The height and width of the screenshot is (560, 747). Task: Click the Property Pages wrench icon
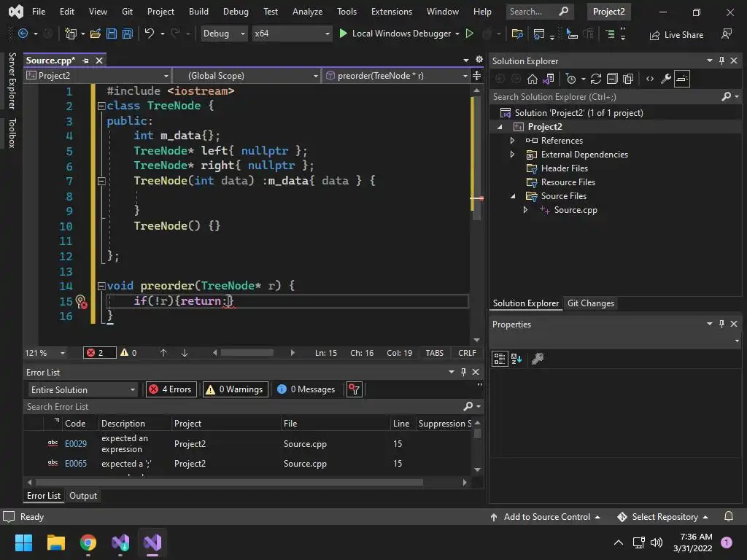pyautogui.click(x=538, y=359)
